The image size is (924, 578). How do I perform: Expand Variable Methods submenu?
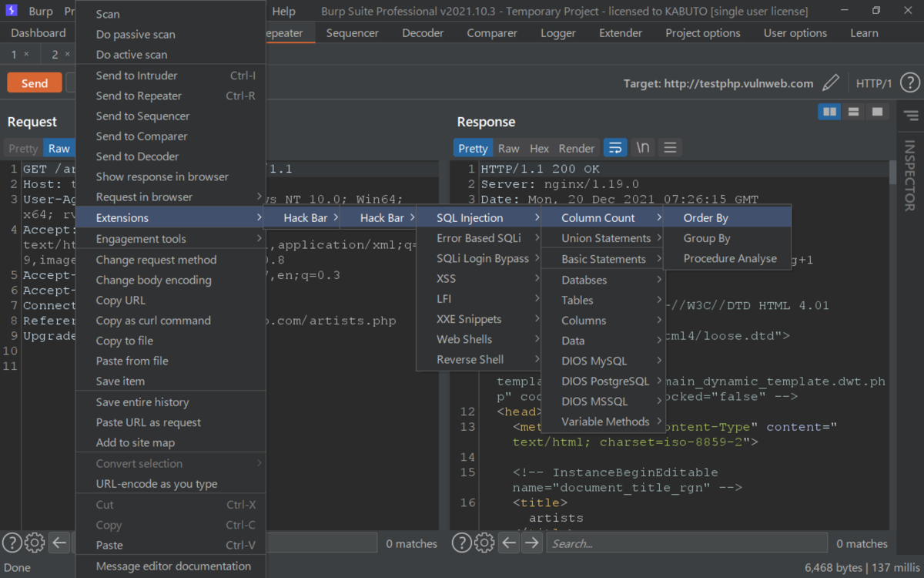(603, 422)
